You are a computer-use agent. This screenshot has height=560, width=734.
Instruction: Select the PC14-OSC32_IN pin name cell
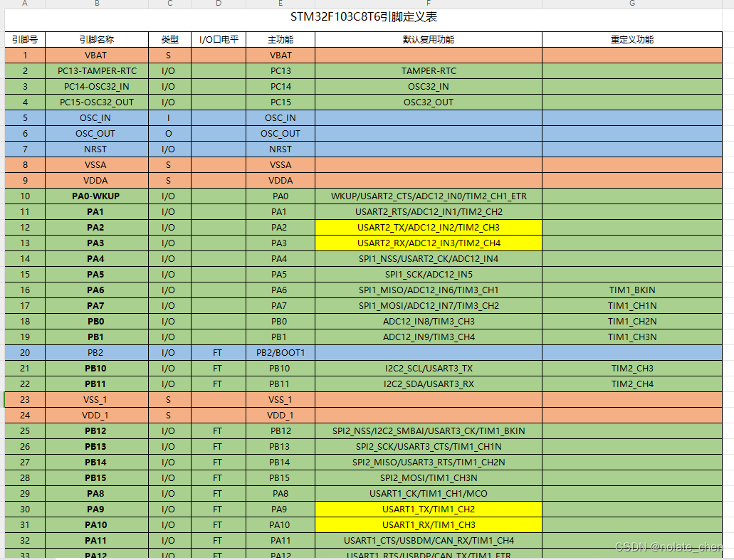coord(97,87)
